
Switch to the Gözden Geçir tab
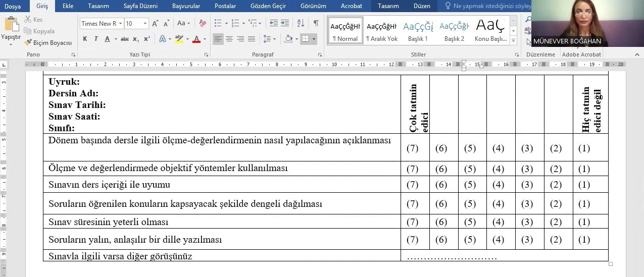point(268,6)
